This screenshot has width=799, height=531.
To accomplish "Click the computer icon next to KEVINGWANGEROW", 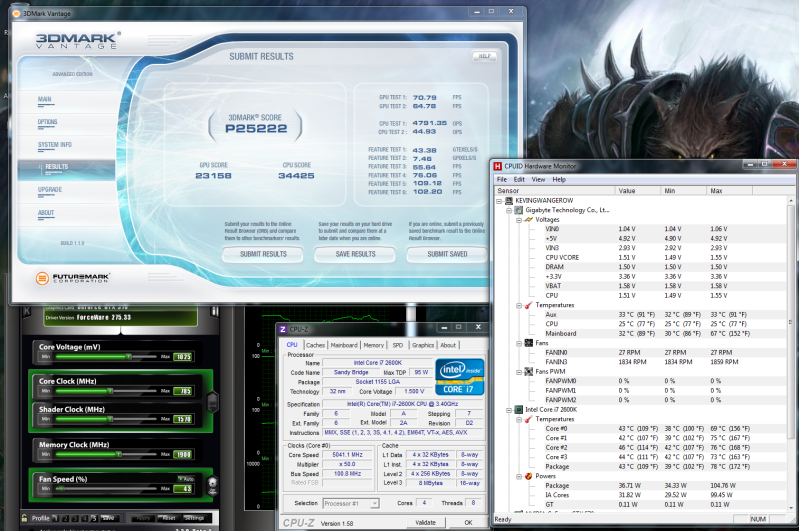I will (509, 201).
